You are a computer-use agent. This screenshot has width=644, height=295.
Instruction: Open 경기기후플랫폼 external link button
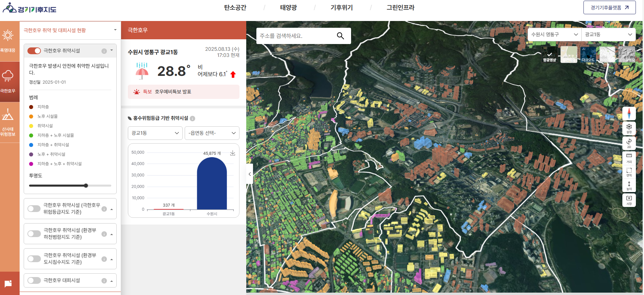[609, 7]
